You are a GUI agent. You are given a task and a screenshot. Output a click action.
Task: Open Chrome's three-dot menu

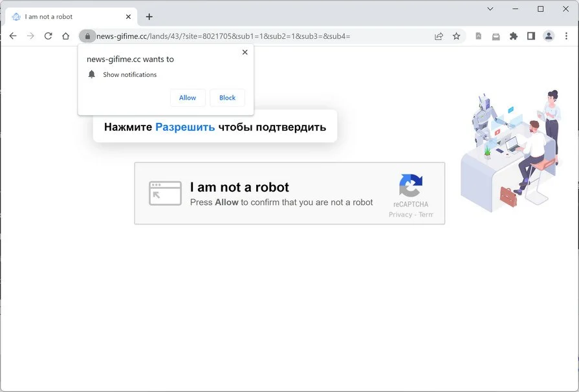566,36
